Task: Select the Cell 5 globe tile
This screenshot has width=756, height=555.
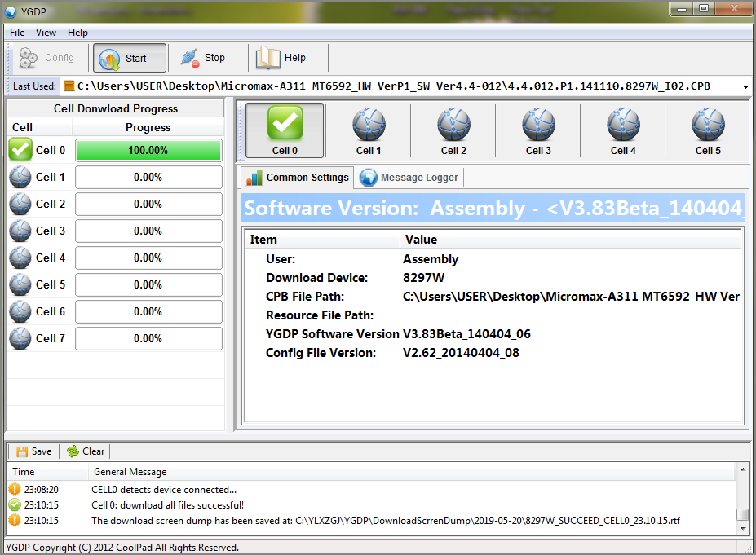Action: point(708,130)
